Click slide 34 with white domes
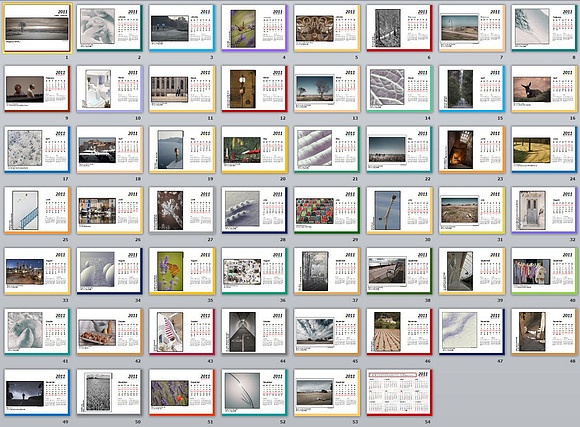This screenshot has height=427, width=580. 109,271
